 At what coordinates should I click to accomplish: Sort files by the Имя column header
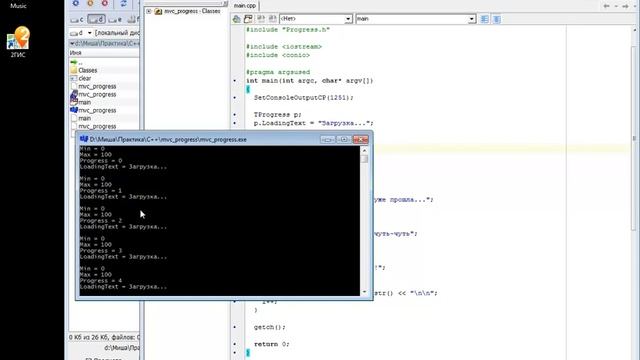coord(76,53)
